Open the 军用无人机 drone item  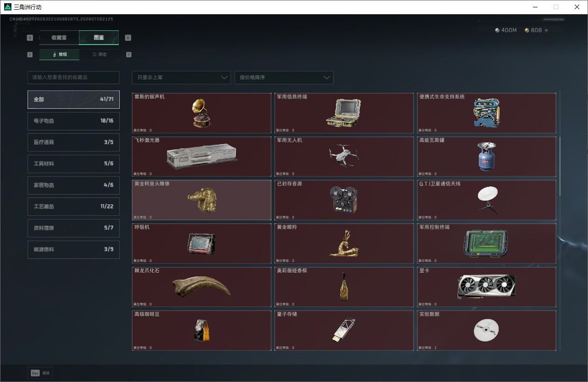tap(344, 157)
